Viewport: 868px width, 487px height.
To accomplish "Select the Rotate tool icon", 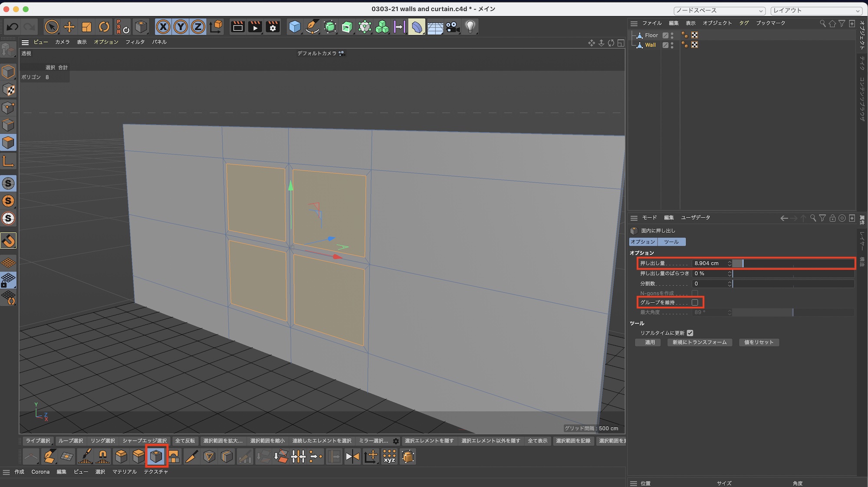I will [104, 27].
